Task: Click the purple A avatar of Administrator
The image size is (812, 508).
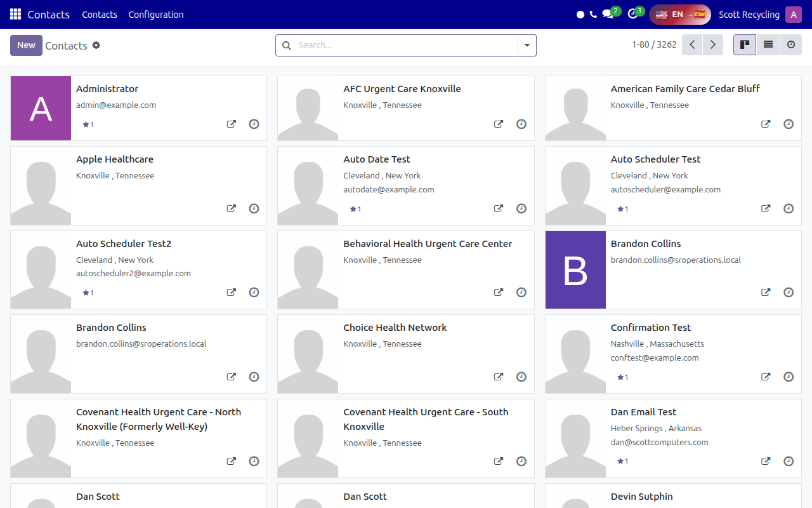Action: [41, 109]
